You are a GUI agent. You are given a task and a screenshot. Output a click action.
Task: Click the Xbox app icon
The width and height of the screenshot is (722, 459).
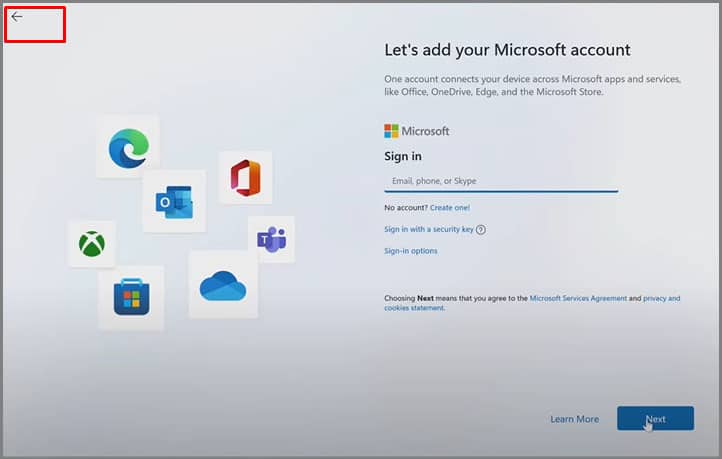pyautogui.click(x=92, y=244)
